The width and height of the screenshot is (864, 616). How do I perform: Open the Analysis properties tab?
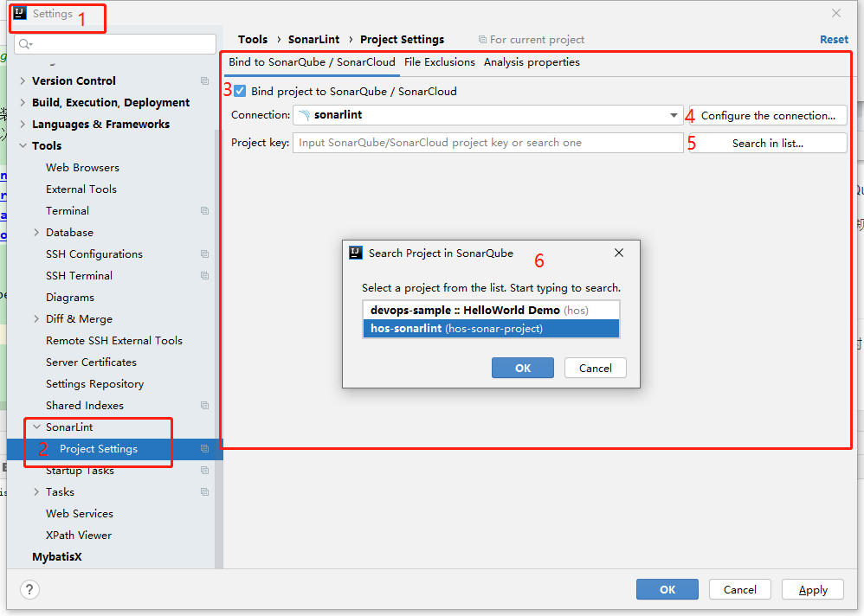[x=532, y=62]
